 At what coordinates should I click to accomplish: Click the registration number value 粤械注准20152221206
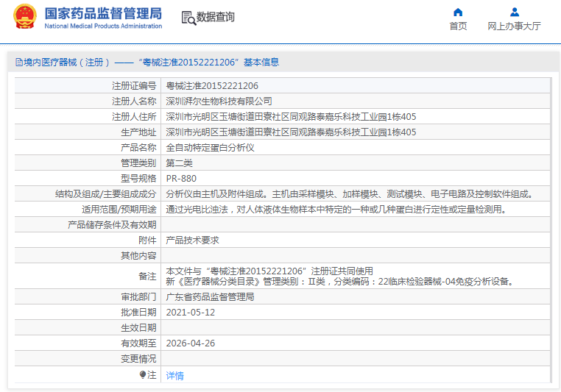(212, 85)
